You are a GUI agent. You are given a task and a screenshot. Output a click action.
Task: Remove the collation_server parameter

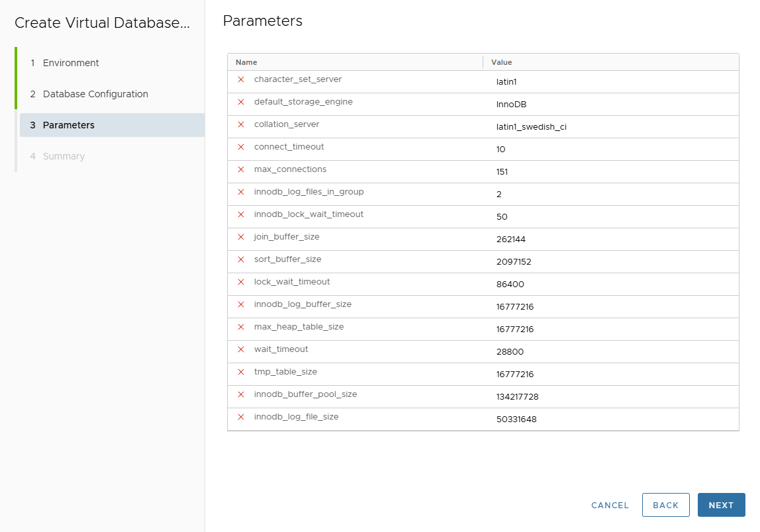click(x=241, y=124)
